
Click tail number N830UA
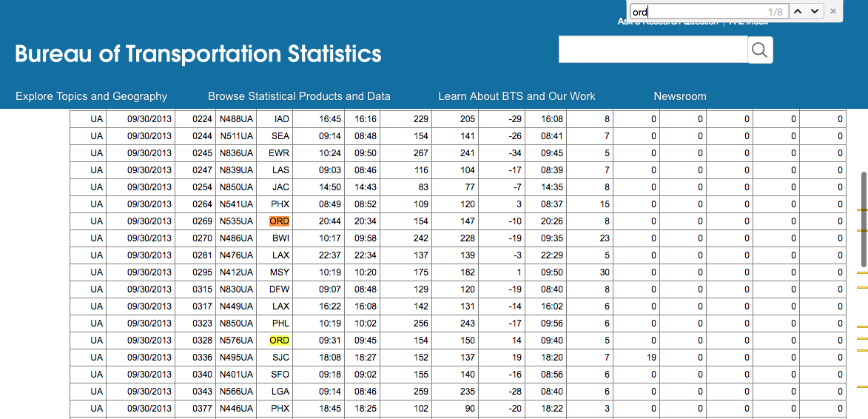236,289
